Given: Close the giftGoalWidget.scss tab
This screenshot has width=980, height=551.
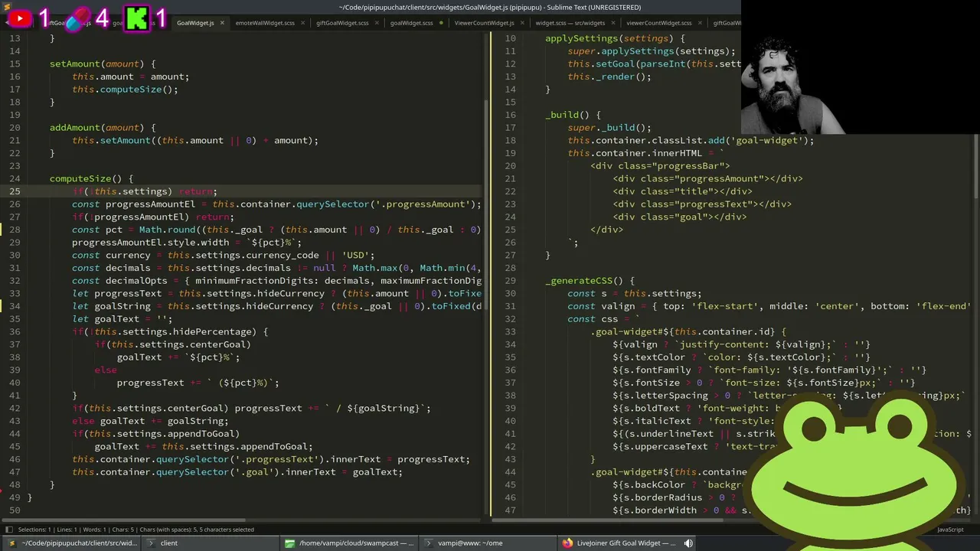Looking at the screenshot, I should point(377,23).
